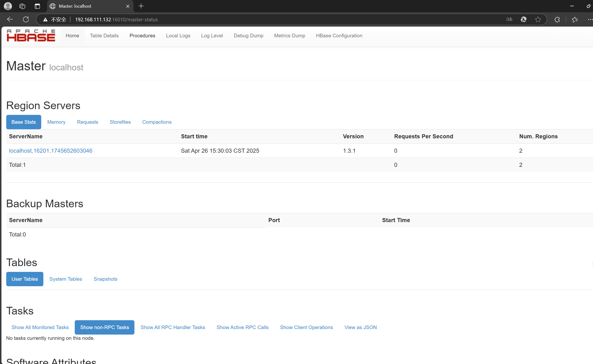Bookmark page with the star icon
593x364 pixels.
pos(538,19)
